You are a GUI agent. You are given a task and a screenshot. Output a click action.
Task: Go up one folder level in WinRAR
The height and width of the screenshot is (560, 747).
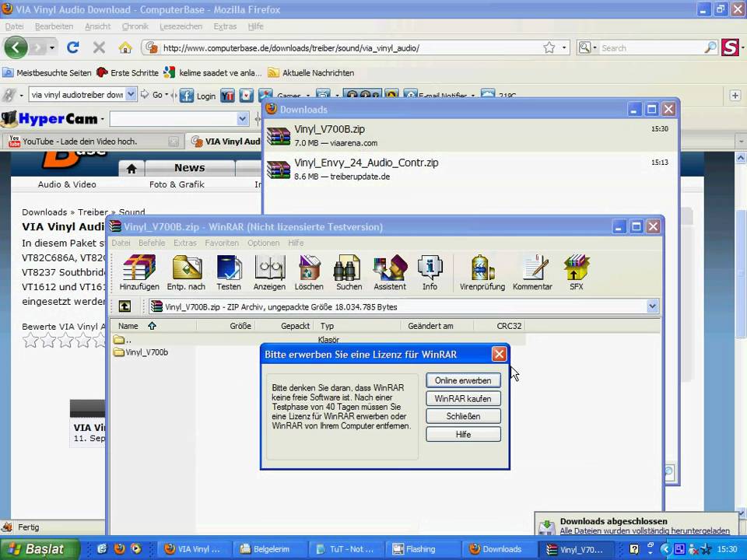tap(124, 306)
